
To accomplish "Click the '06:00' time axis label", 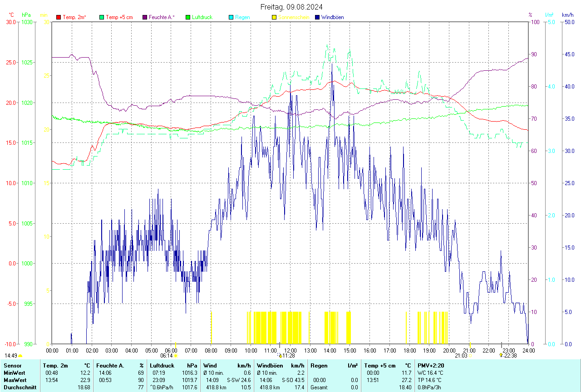I will coord(171,350).
